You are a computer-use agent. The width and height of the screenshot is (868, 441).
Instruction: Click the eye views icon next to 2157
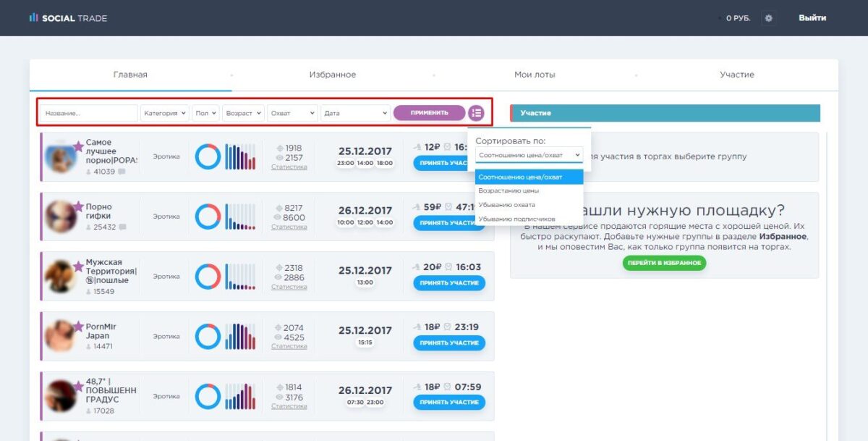click(280, 158)
